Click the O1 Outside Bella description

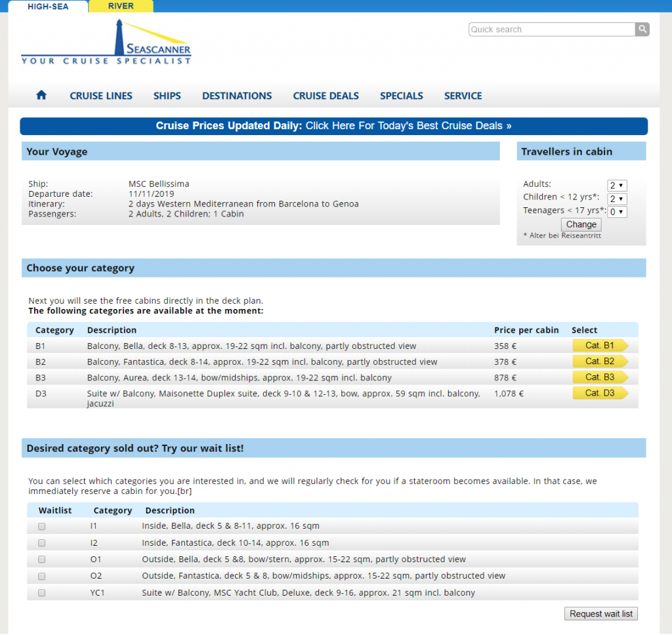(x=304, y=559)
